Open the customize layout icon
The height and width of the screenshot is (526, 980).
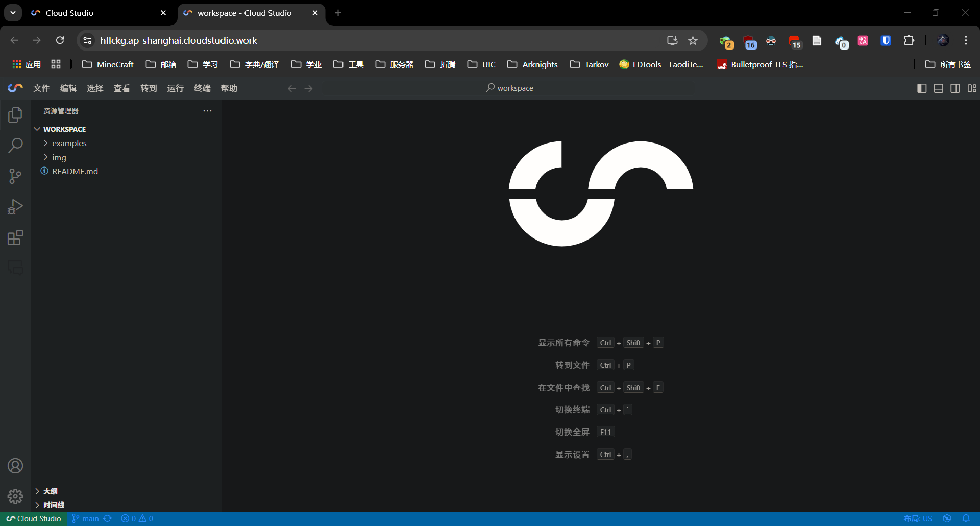coord(972,88)
